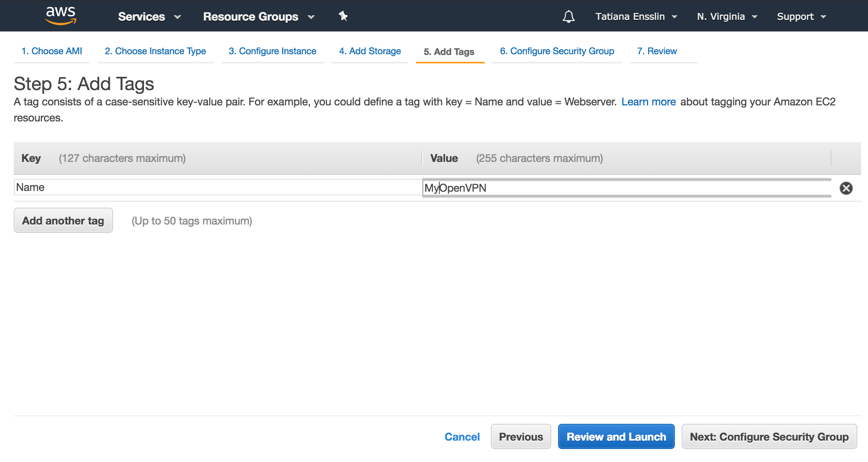Screen dimensions: 868x462
Task: Go to the 7. Review tab
Action: click(x=657, y=51)
